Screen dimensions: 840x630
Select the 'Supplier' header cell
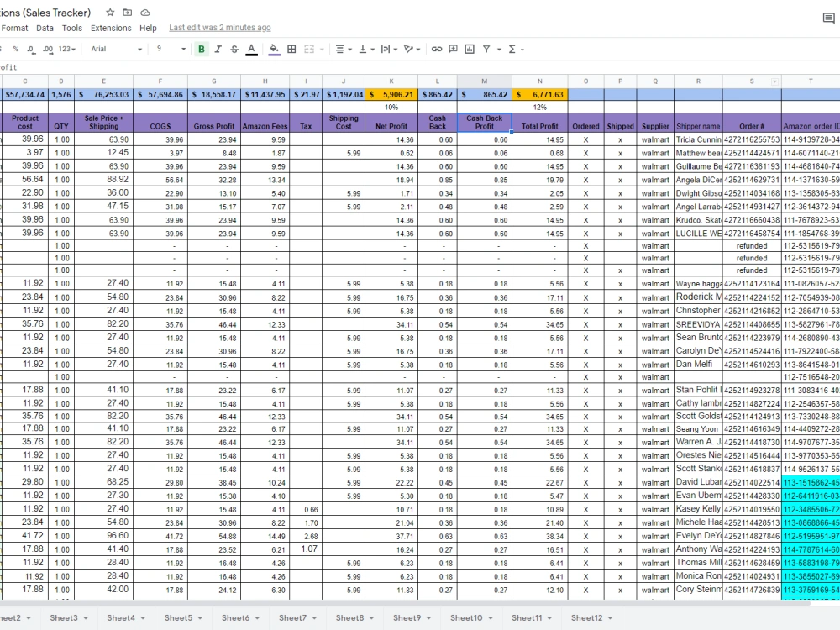coord(655,122)
